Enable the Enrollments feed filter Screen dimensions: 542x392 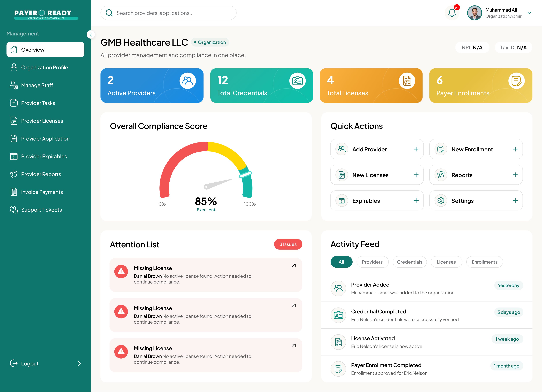tap(484, 262)
